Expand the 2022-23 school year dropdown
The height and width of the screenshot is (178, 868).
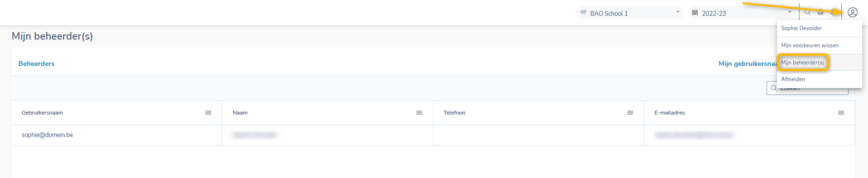coord(741,12)
